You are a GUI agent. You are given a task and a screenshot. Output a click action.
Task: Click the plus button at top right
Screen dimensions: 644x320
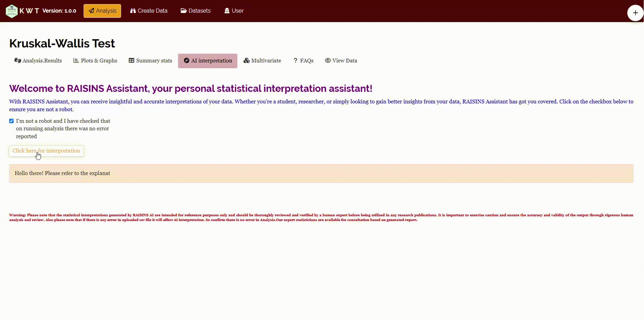pos(635,13)
